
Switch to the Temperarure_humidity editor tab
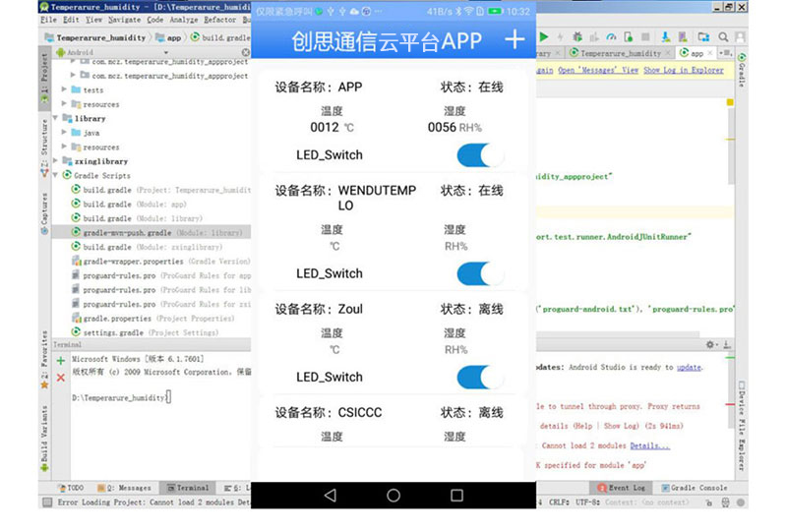[620, 53]
